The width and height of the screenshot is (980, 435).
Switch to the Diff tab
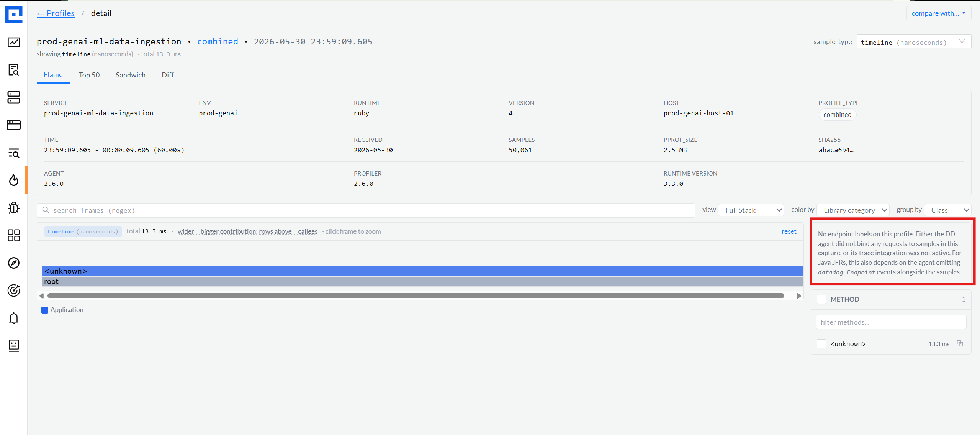[168, 75]
